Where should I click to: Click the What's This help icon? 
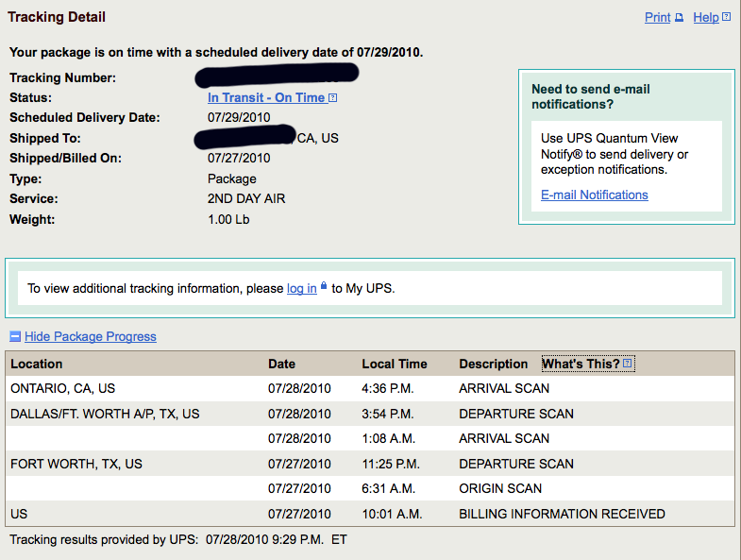(628, 364)
